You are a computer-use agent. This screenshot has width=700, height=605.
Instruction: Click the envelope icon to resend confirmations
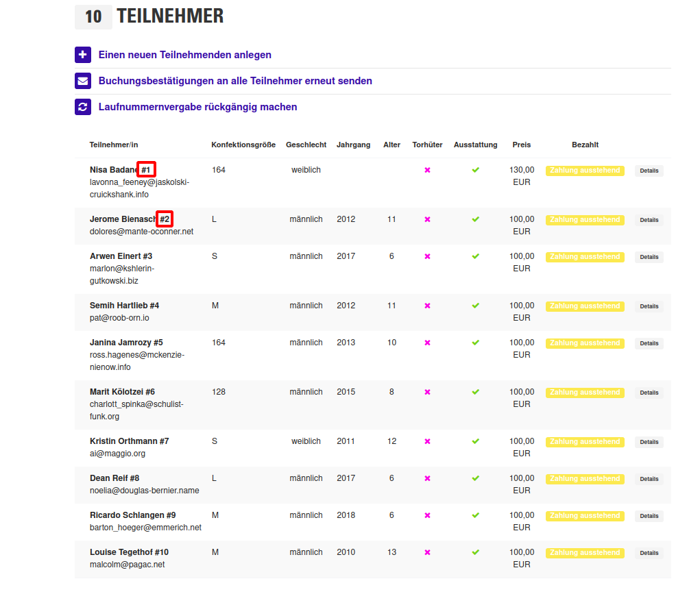pos(83,82)
